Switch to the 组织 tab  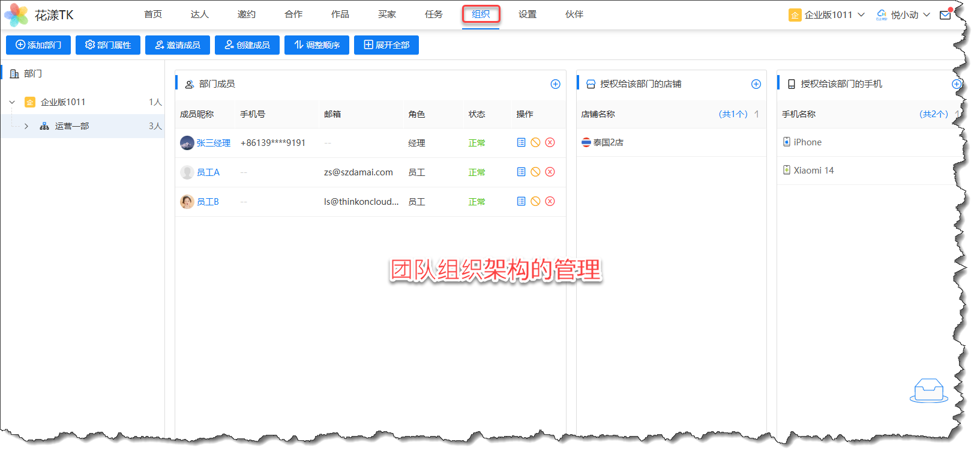(481, 14)
